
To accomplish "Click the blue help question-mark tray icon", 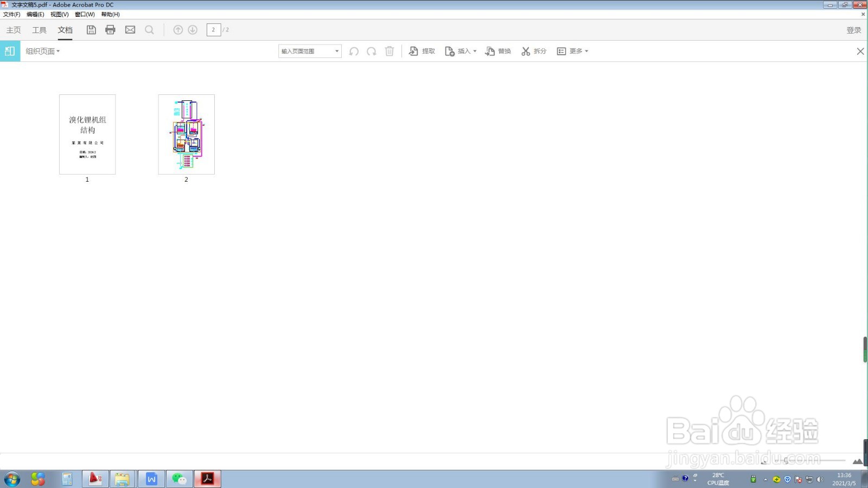I will [x=685, y=478].
